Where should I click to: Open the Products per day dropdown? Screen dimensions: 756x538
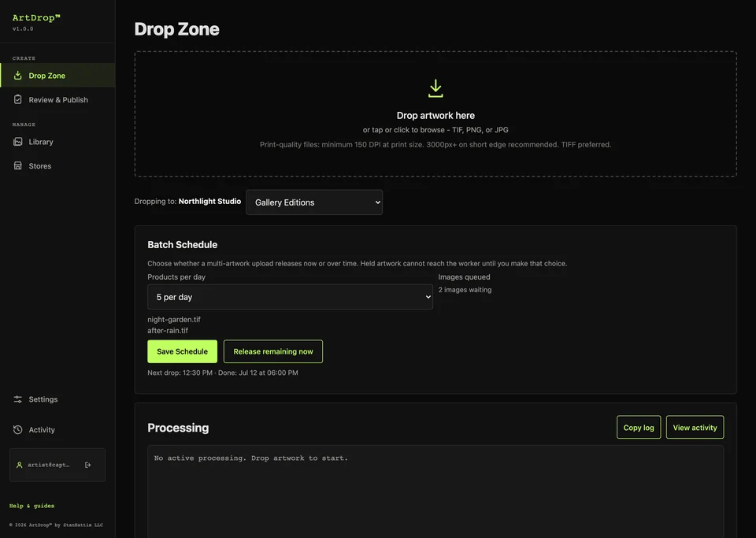tap(290, 297)
